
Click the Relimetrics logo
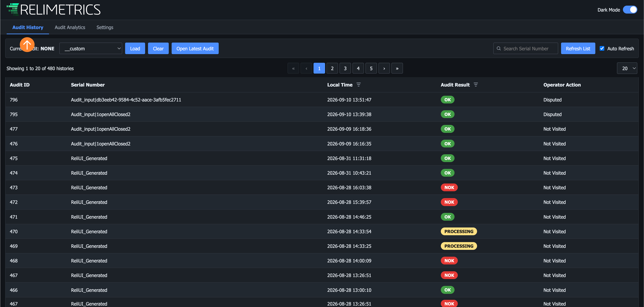pyautogui.click(x=54, y=10)
